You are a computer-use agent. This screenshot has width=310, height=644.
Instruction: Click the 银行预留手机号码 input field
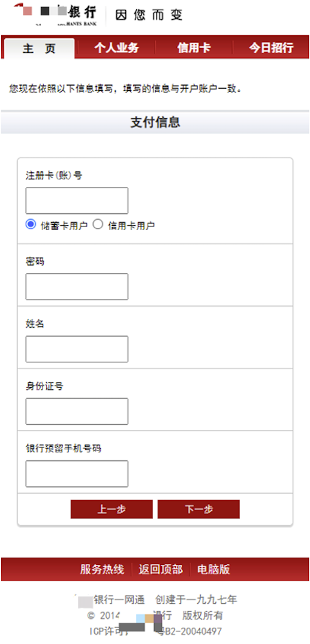pyautogui.click(x=77, y=473)
